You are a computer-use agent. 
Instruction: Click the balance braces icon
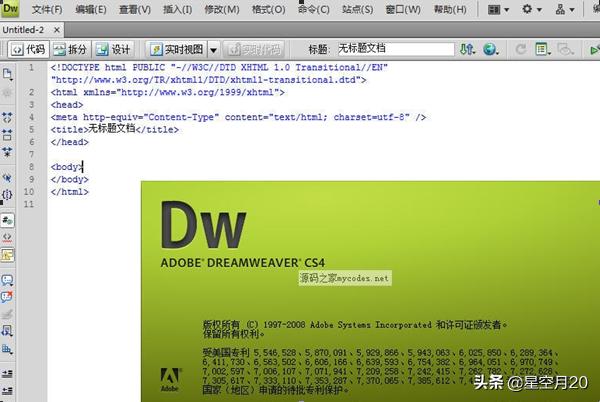(7, 194)
